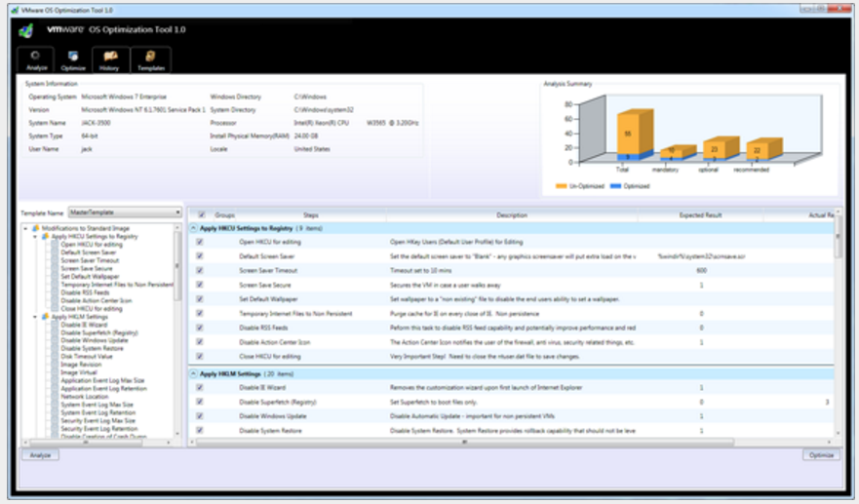Image resolution: width=859 pixels, height=504 pixels.
Task: Uncheck Open HKCU for editing row checkbox
Action: 200,242
